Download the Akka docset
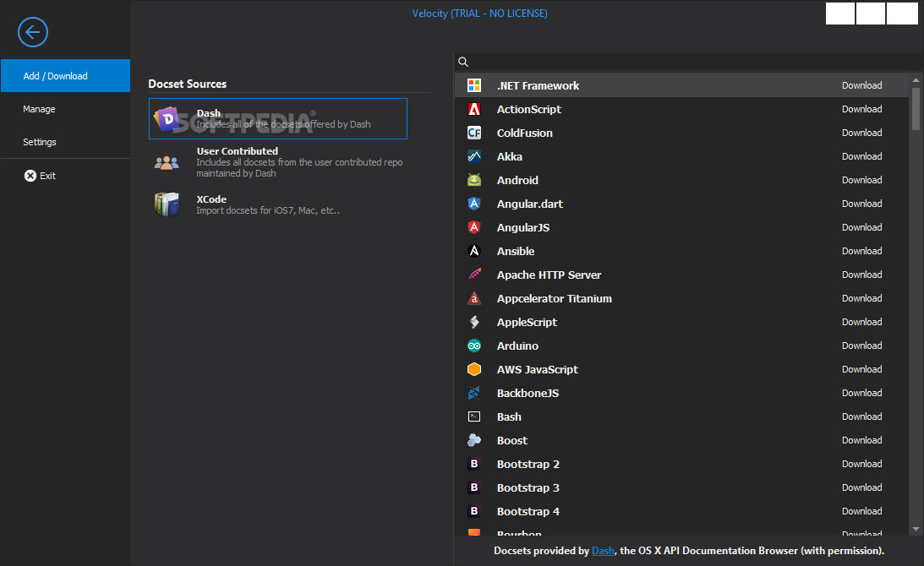 (x=861, y=156)
